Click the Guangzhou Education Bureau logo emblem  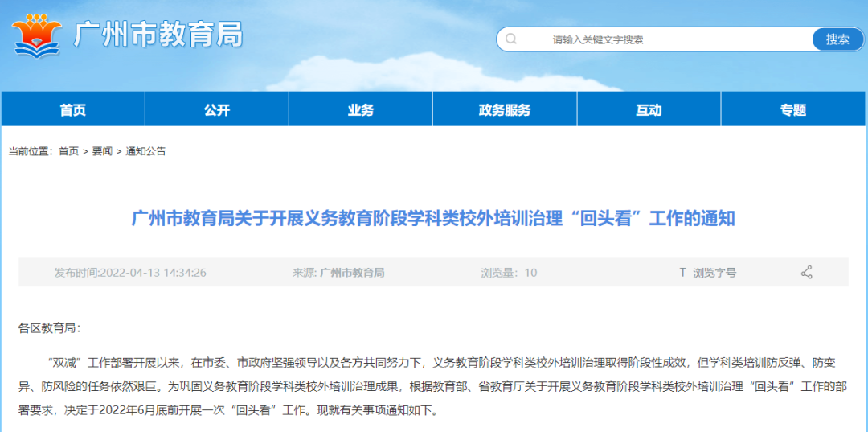[36, 35]
